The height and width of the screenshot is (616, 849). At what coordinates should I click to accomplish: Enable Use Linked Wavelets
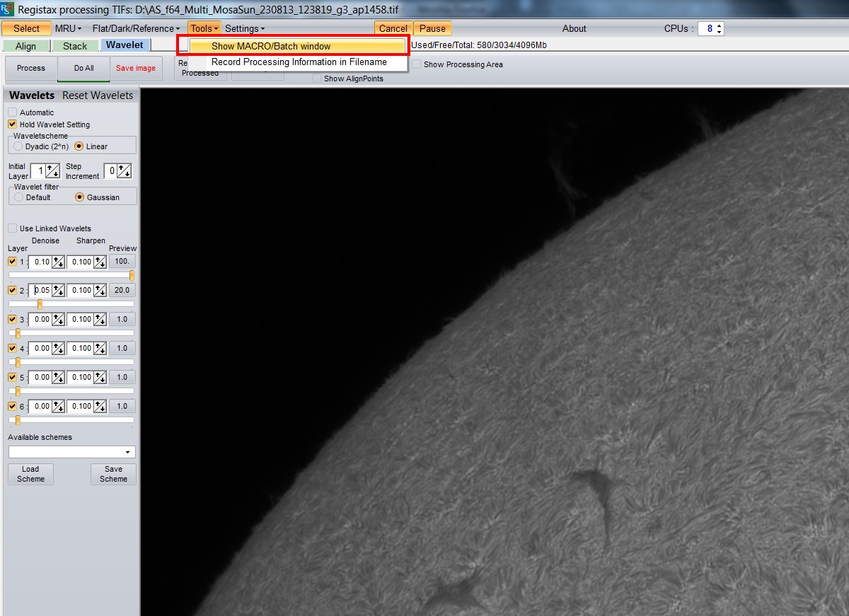12,228
